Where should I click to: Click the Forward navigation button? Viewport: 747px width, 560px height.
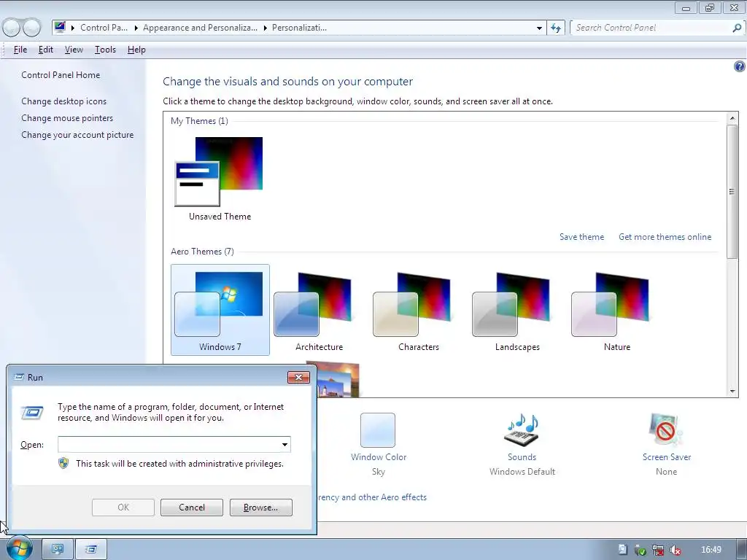tap(32, 28)
